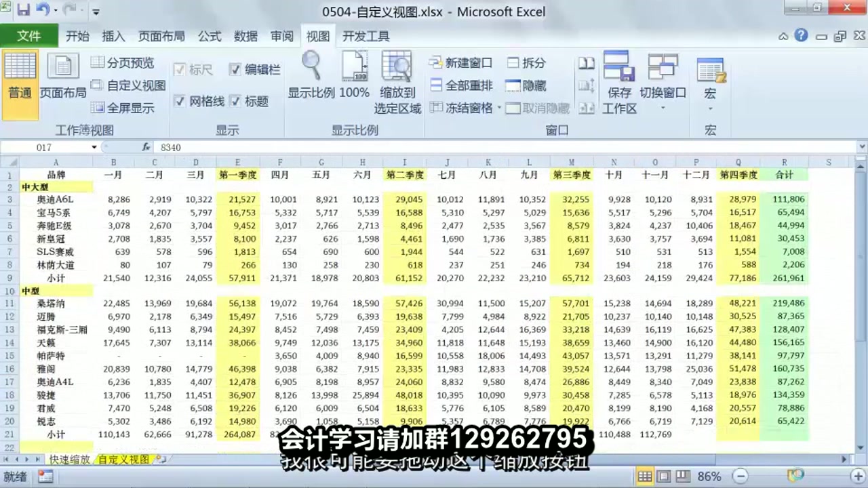This screenshot has height=488, width=868.
Task: Select cell with total 261,961
Action: pyautogui.click(x=784, y=278)
